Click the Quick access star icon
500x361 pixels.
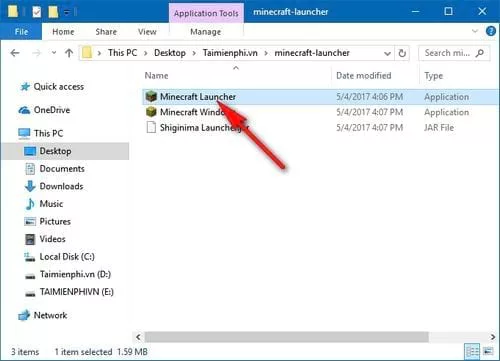[25, 87]
